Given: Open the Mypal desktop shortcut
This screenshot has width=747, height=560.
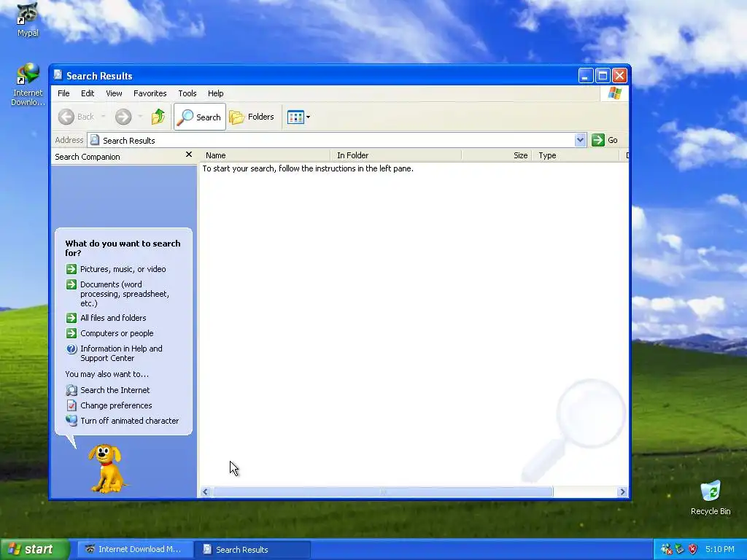Looking at the screenshot, I should click(x=28, y=19).
